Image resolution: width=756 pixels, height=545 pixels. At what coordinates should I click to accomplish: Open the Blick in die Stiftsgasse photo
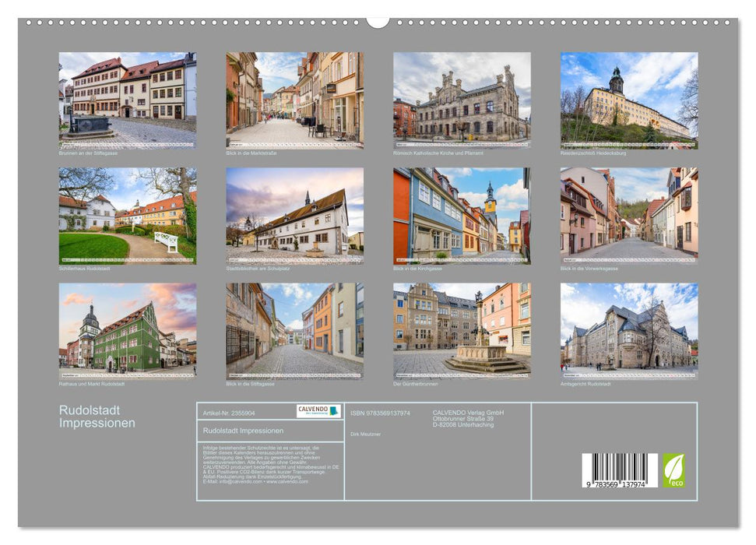[x=294, y=332]
